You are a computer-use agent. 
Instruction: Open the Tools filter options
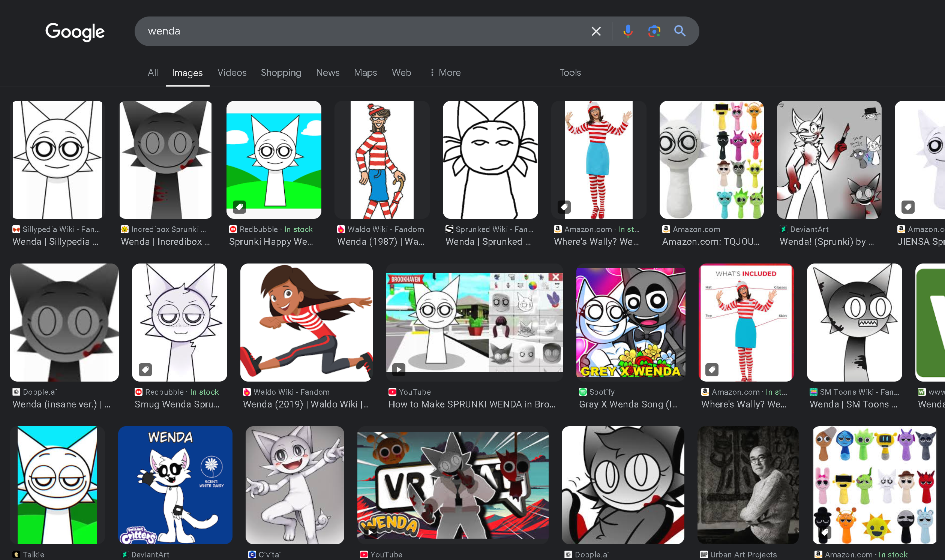pos(570,72)
